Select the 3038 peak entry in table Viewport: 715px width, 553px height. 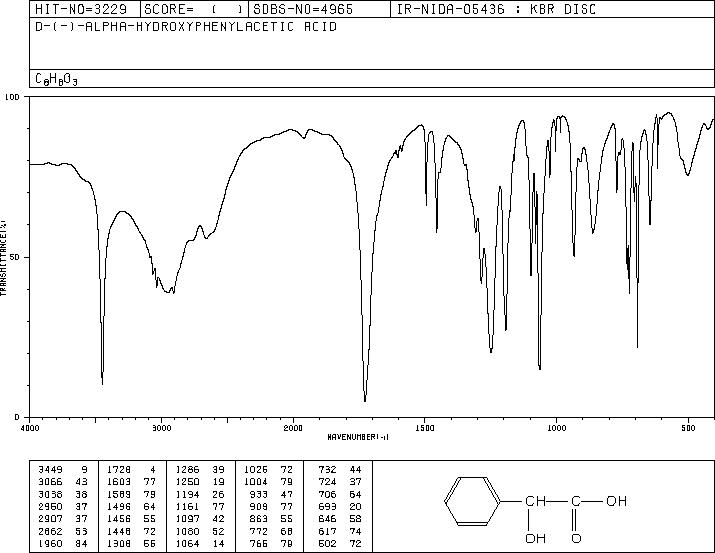[x=63, y=494]
